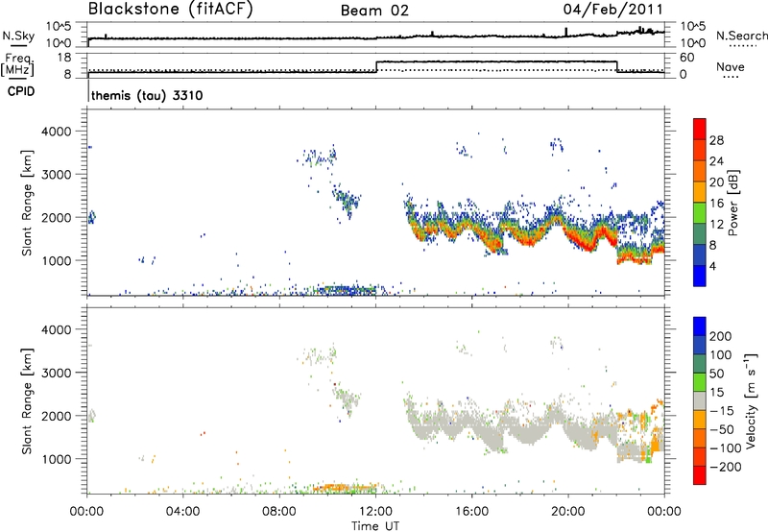
Task: Click the '16:00' time axis tick
Action: (x=471, y=512)
